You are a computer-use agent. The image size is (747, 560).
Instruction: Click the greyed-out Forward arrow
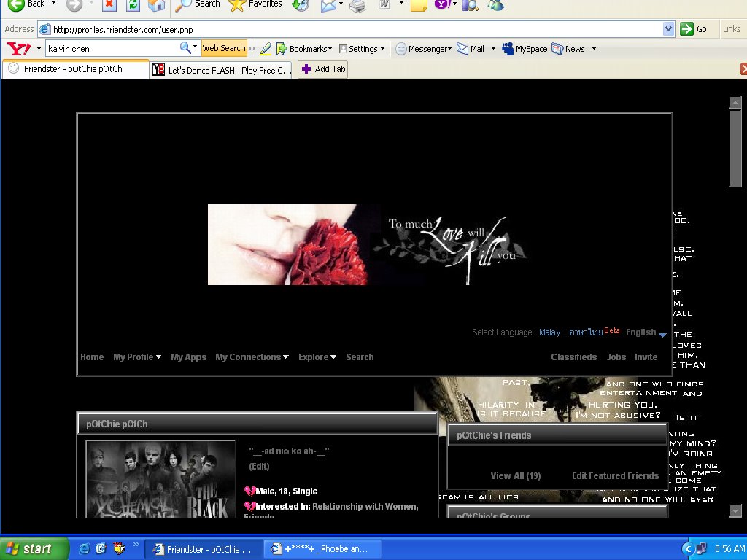click(74, 4)
